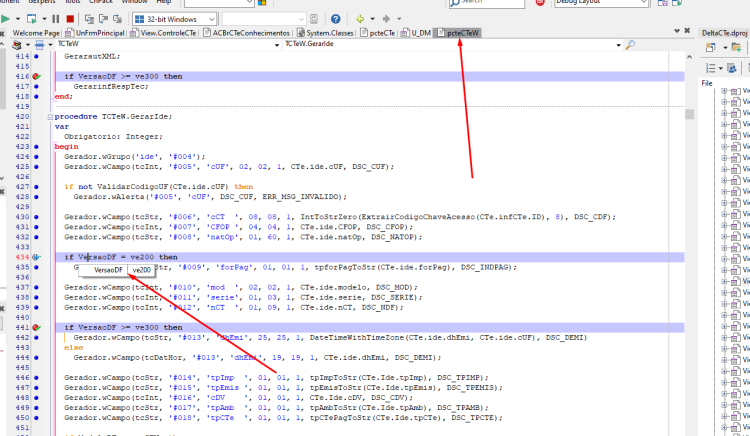Click the File column header in project panel

point(707,83)
